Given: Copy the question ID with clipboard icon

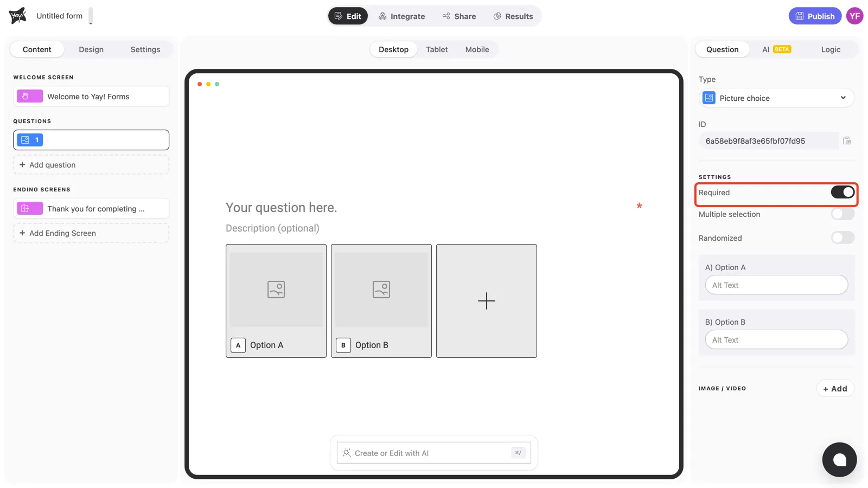Looking at the screenshot, I should pos(847,141).
